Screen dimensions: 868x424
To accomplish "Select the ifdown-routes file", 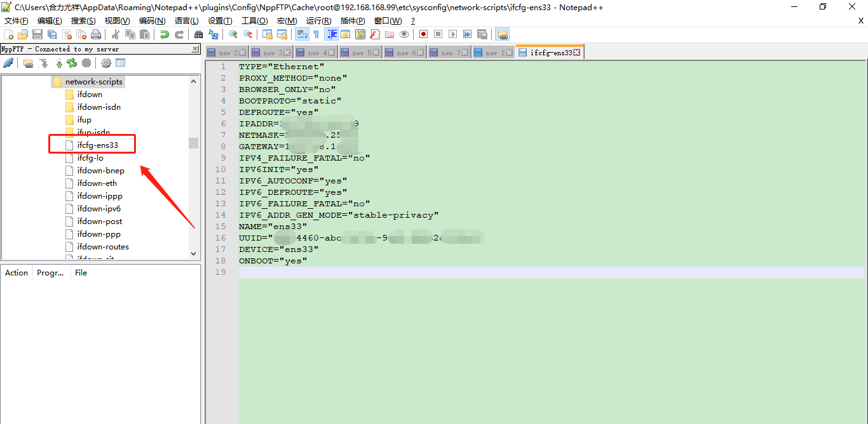I will pos(103,246).
